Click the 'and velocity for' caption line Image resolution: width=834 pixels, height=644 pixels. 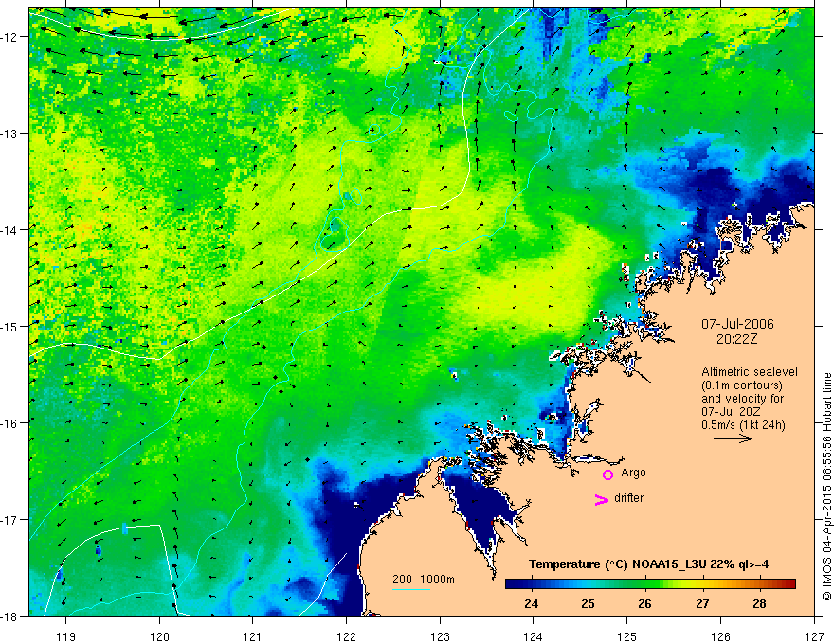click(742, 399)
